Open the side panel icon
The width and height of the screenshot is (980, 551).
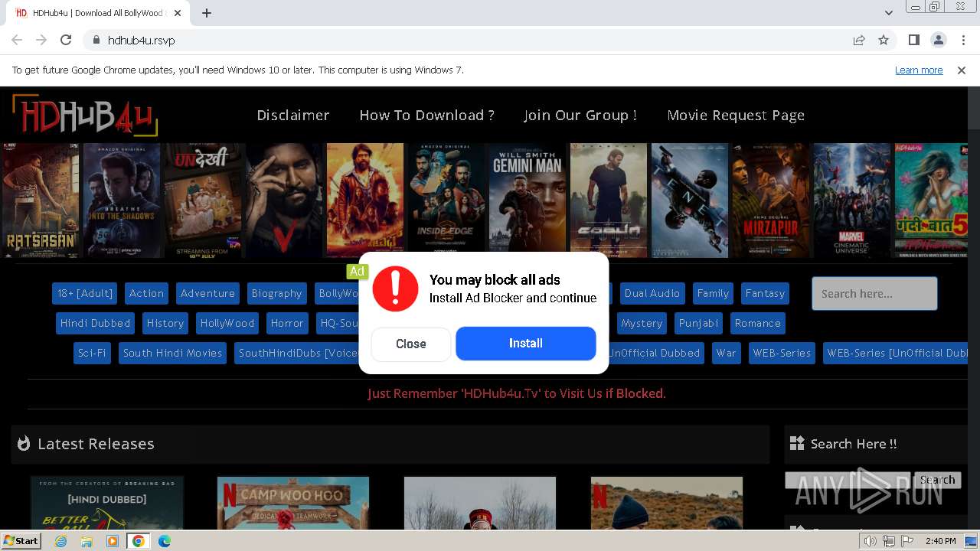[913, 40]
